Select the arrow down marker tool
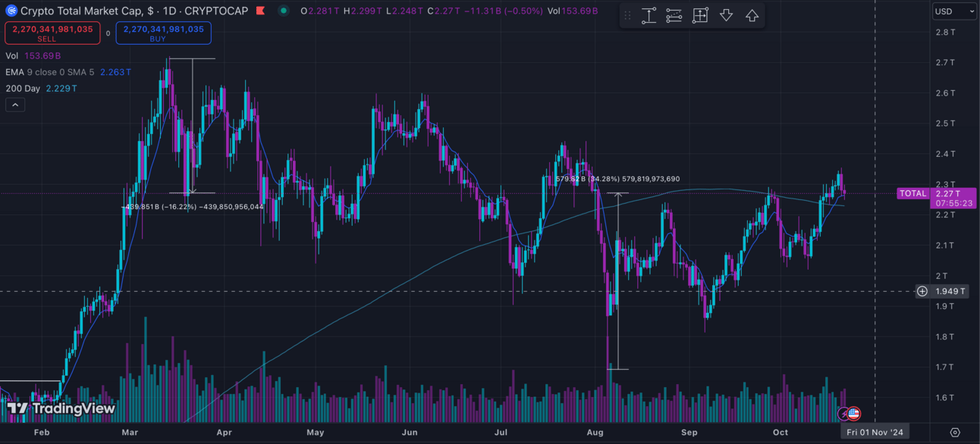The image size is (980, 444). point(726,15)
